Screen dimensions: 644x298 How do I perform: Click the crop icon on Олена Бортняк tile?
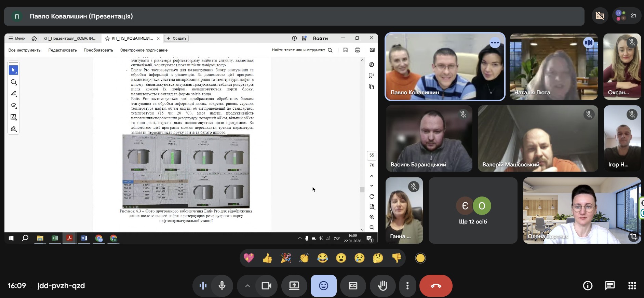[634, 236]
